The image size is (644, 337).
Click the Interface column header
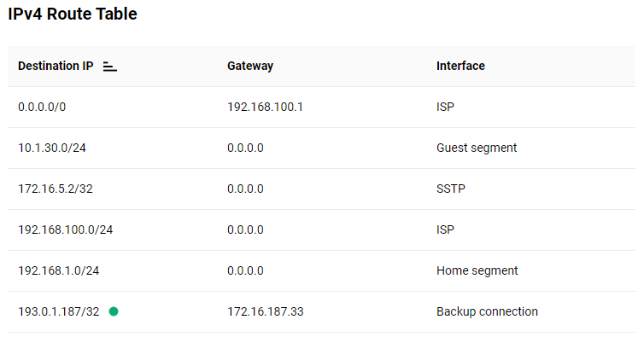pos(460,66)
